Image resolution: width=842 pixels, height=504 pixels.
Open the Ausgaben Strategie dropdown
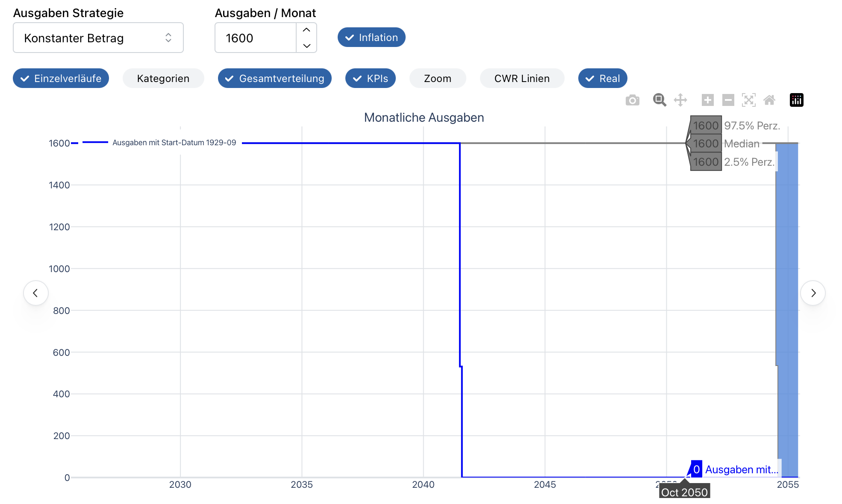point(98,38)
